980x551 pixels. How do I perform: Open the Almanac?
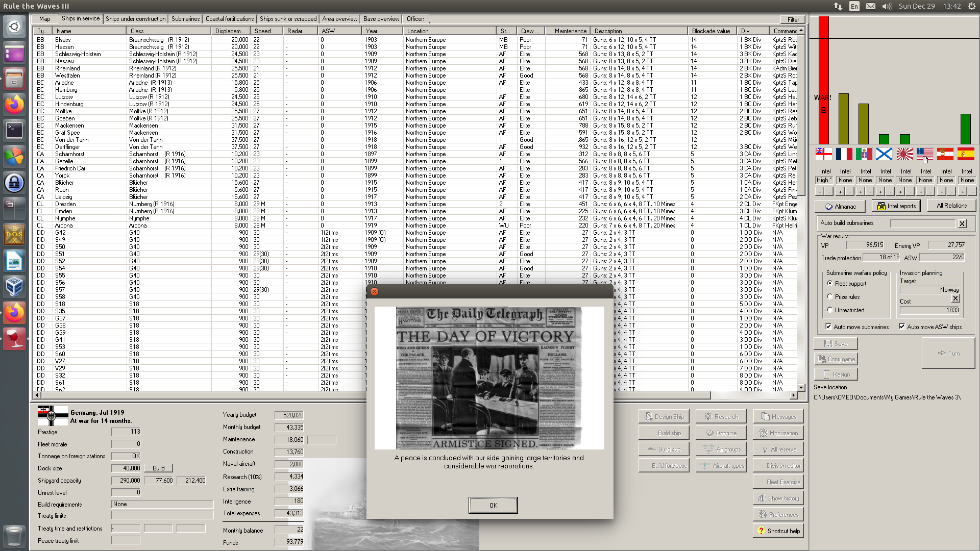click(x=840, y=206)
